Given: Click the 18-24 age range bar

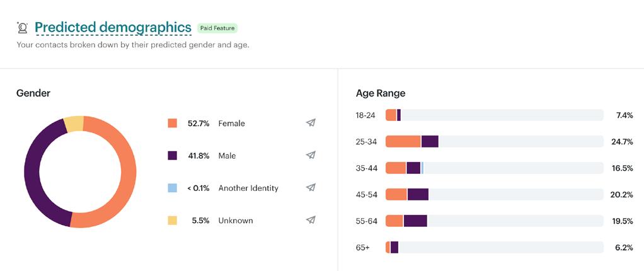Looking at the screenshot, I should click(x=494, y=115).
